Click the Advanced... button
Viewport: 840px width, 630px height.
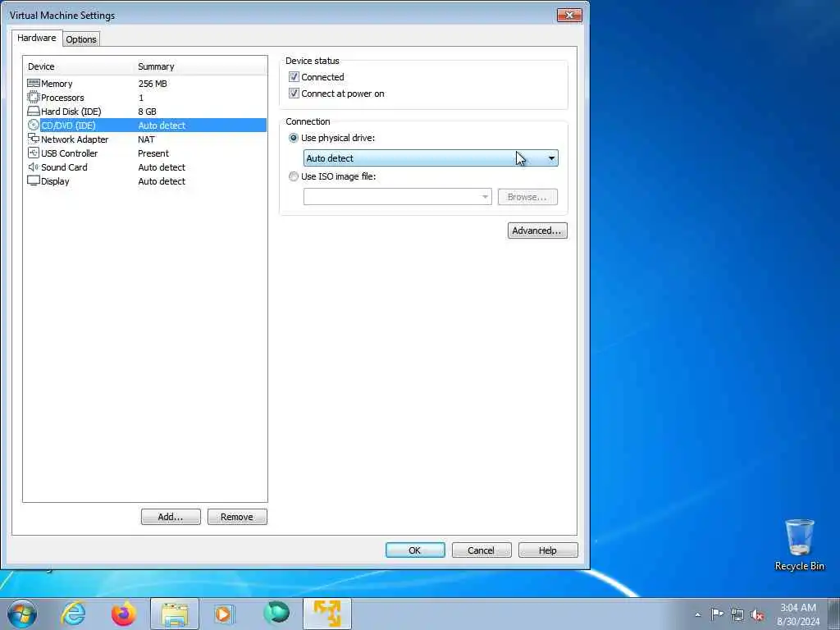(536, 231)
